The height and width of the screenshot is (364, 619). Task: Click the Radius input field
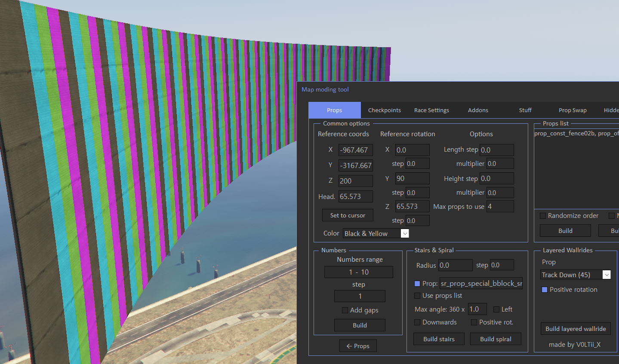coord(456,265)
